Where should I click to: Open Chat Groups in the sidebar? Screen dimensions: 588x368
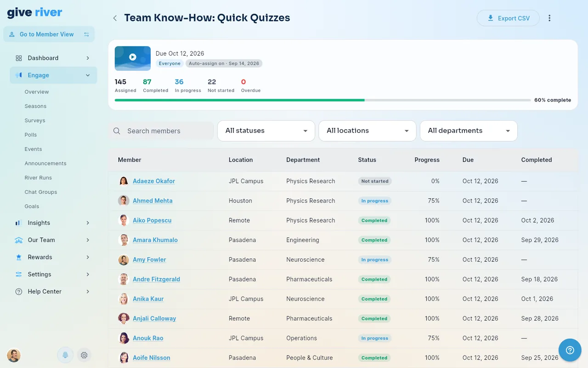(x=41, y=192)
